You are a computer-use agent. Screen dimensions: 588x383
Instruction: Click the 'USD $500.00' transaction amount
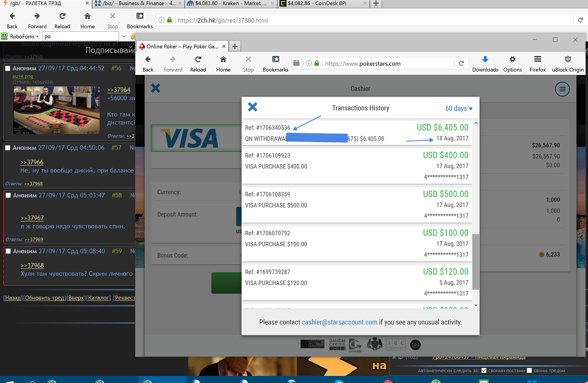446,194
